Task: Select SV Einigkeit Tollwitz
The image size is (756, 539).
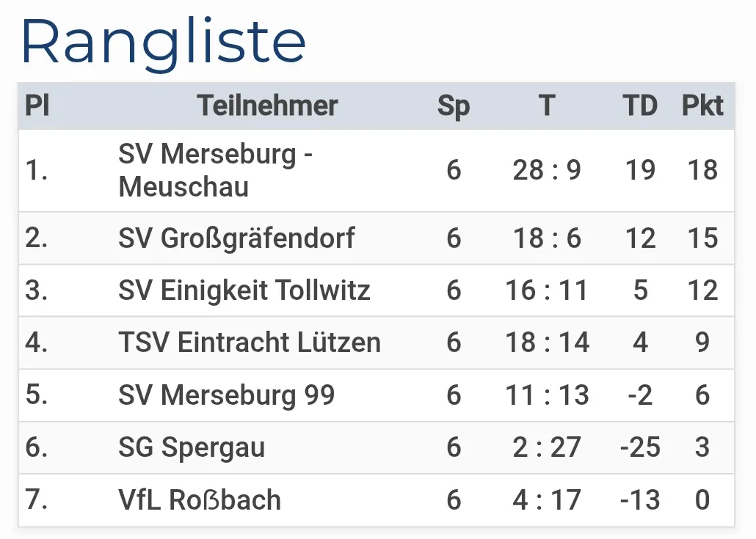Action: point(244,290)
